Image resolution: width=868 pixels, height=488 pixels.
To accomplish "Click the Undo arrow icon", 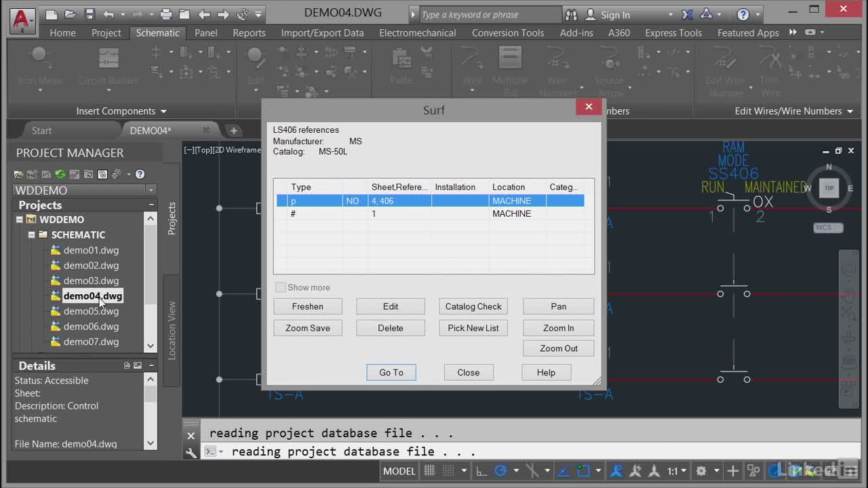I will tap(109, 14).
